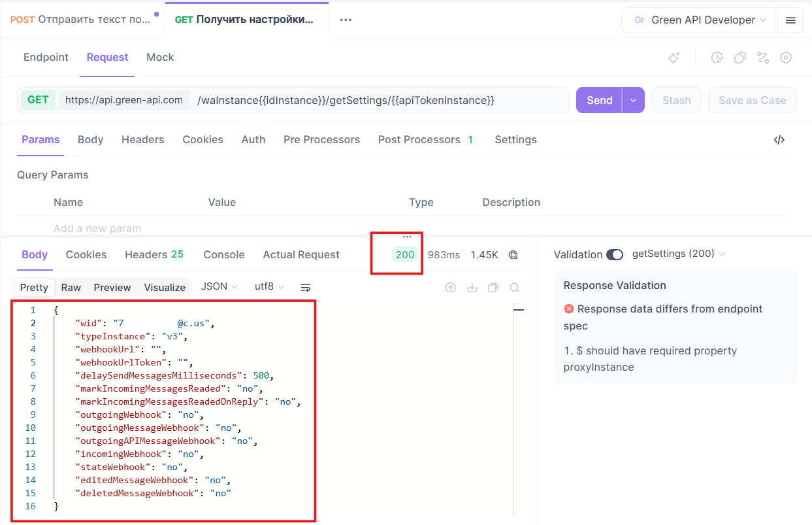
Task: Click the search icon in response
Action: pyautogui.click(x=515, y=288)
